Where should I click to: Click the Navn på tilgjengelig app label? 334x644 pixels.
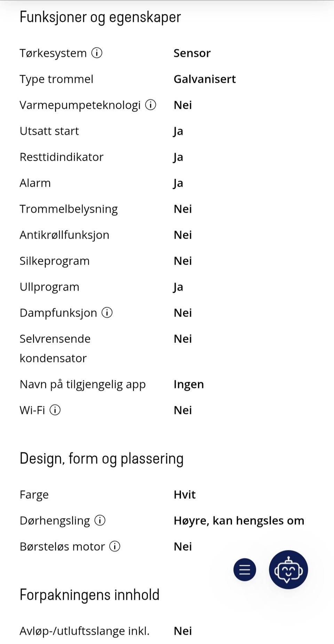(82, 384)
